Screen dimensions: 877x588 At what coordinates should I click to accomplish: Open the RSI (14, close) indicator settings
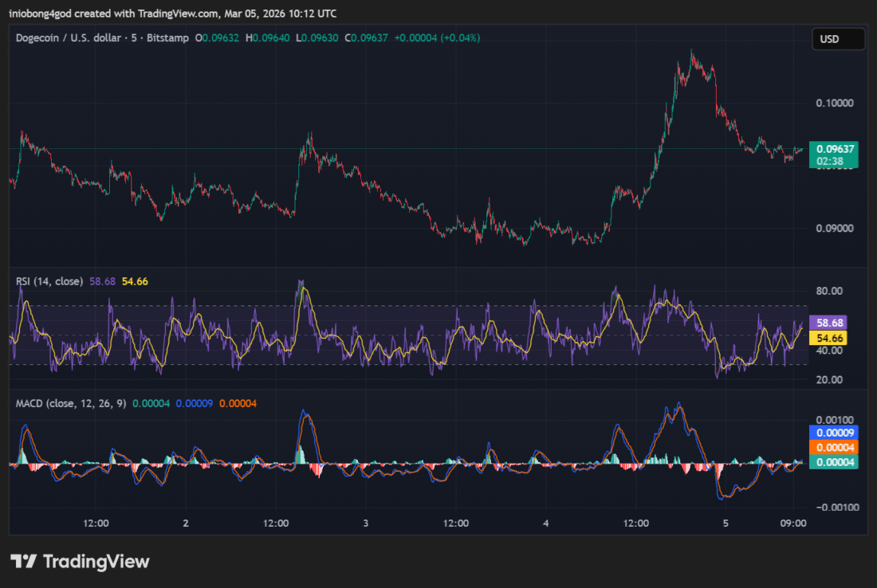(x=48, y=281)
